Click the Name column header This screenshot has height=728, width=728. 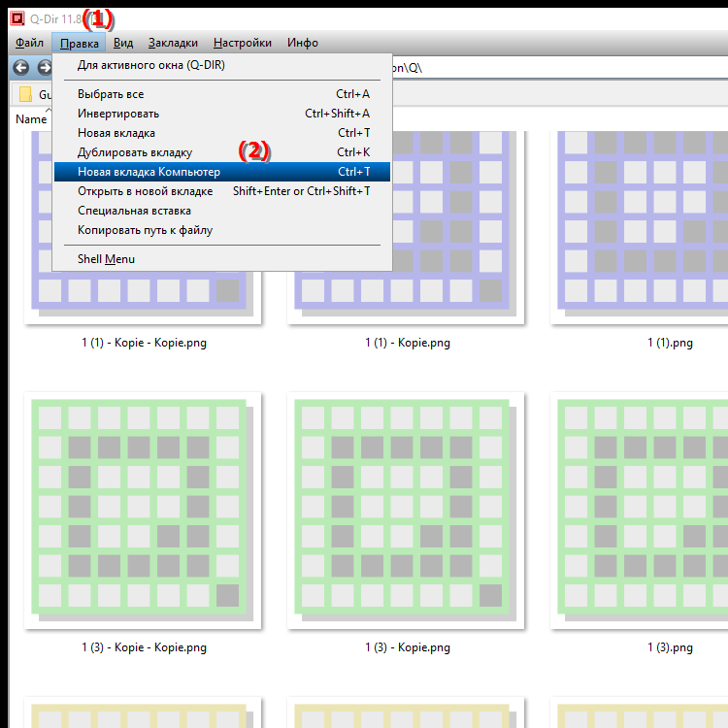pos(31,119)
